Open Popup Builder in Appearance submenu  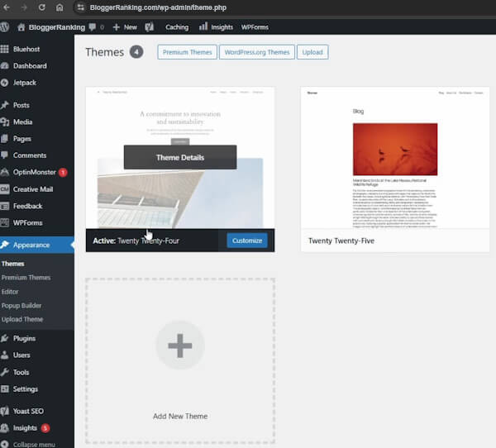tap(21, 306)
